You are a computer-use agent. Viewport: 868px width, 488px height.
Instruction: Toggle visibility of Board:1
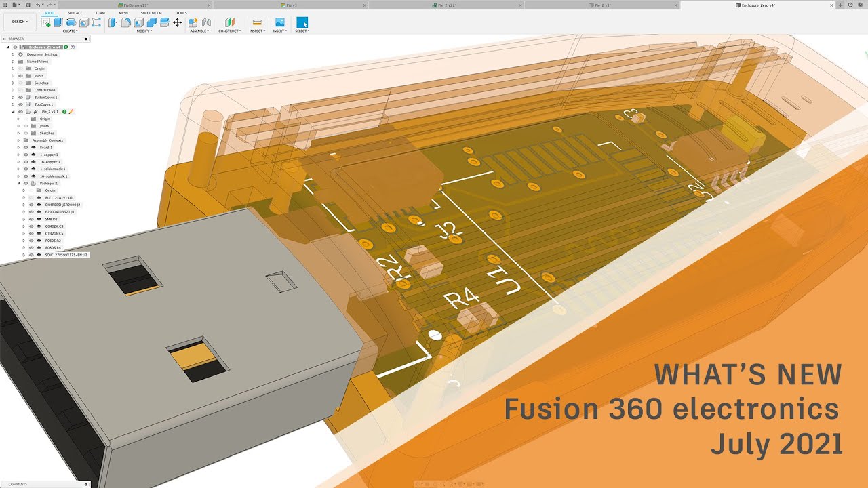coord(26,147)
